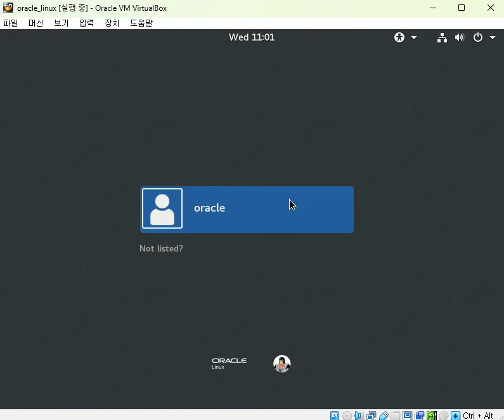Click the audio status icon in VirtualBox bar
The width and height of the screenshot is (504, 420).
(359, 416)
